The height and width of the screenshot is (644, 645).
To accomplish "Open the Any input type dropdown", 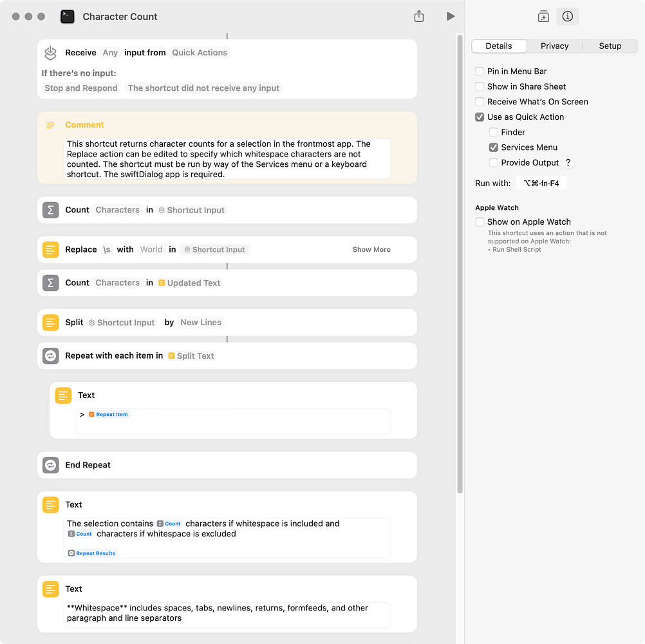I will point(109,52).
